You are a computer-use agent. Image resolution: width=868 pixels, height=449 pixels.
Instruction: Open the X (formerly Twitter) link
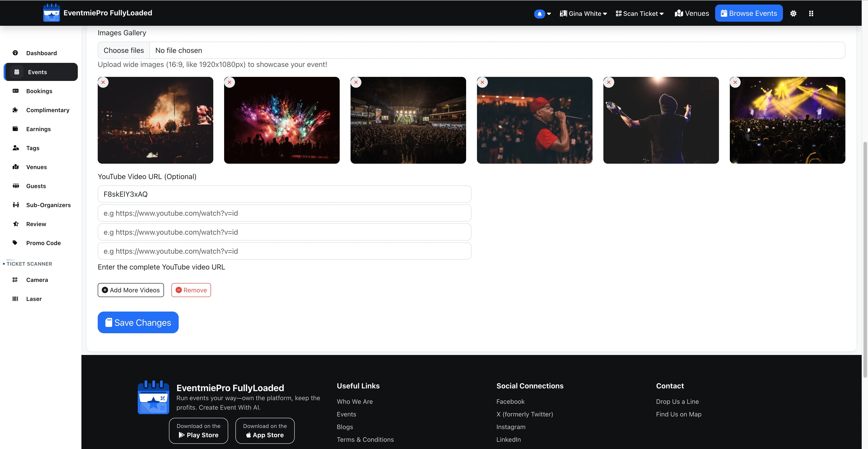point(525,414)
